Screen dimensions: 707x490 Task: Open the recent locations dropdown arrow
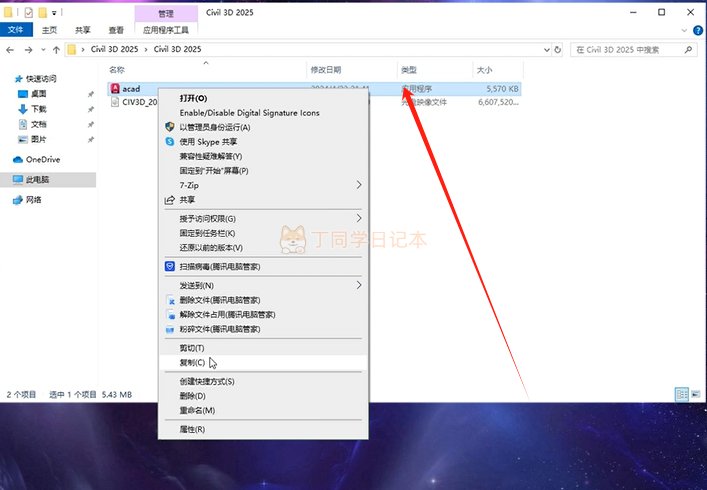click(x=43, y=50)
